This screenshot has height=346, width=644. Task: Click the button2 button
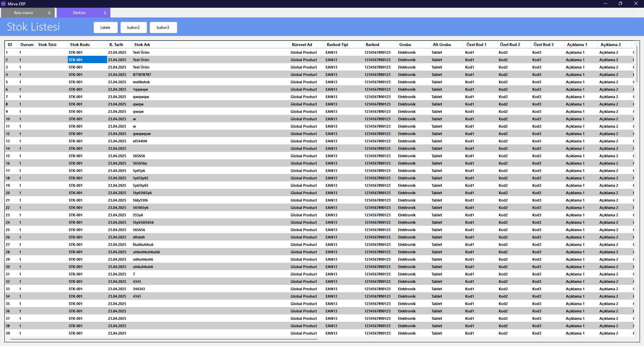coord(133,28)
